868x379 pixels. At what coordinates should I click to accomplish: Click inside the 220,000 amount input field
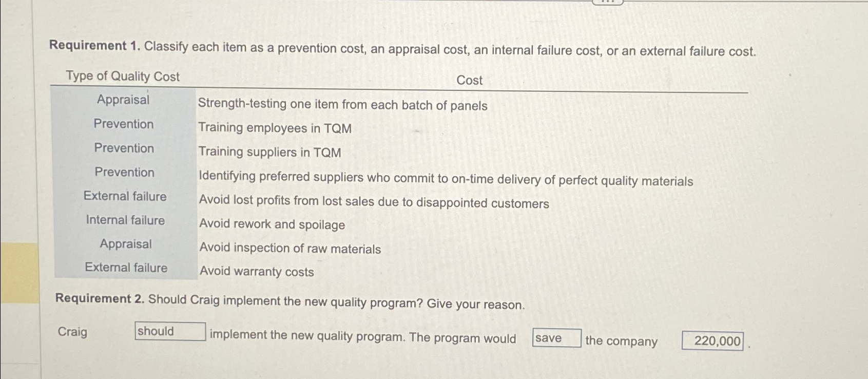(712, 340)
